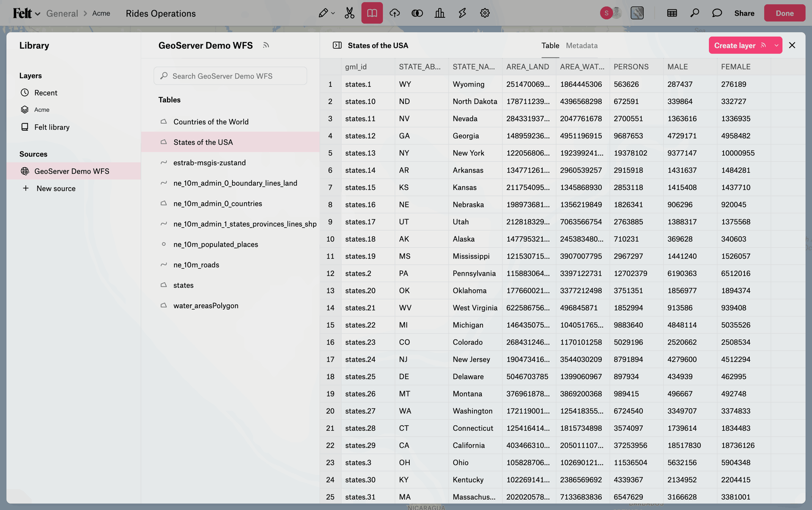The image size is (812, 510).
Task: Select estrab-msgis-zustand table
Action: pos(230,163)
